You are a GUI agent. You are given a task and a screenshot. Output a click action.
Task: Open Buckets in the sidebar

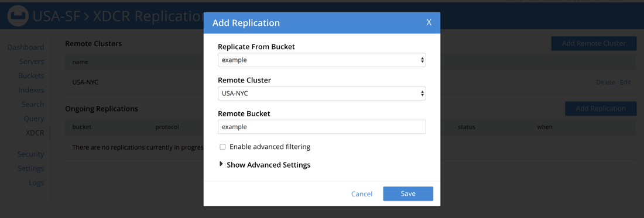(31, 76)
